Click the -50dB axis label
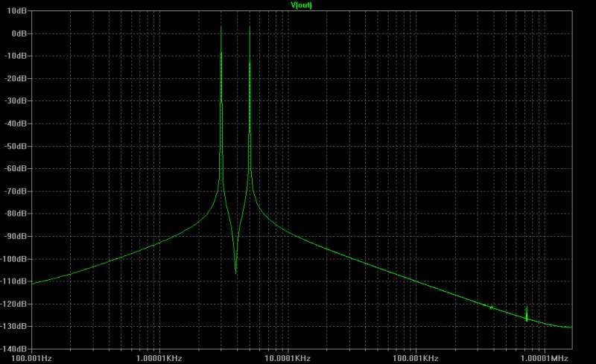The image size is (596, 364). pos(16,146)
